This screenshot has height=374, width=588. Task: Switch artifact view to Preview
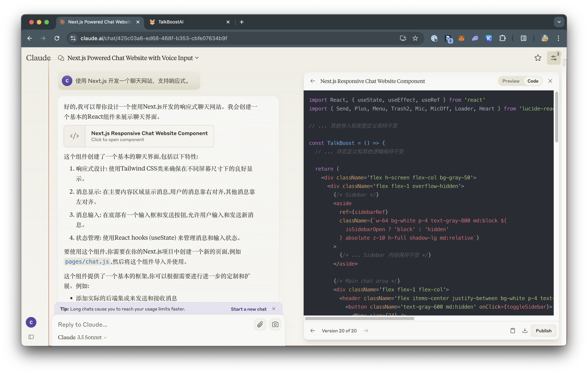(x=510, y=81)
